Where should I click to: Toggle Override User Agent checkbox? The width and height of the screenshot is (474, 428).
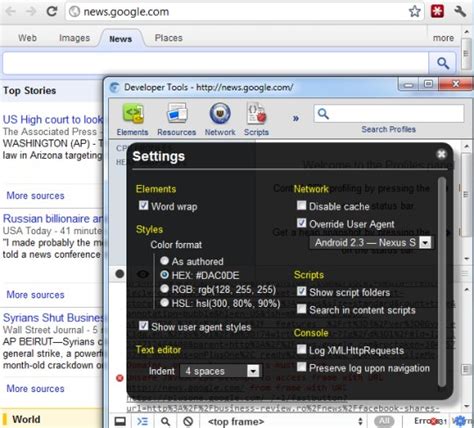(x=301, y=223)
